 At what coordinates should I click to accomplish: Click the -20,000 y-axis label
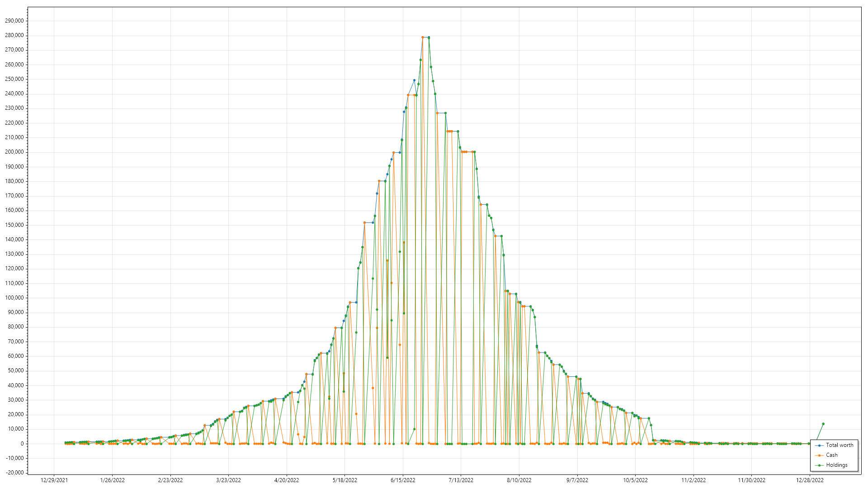click(14, 473)
